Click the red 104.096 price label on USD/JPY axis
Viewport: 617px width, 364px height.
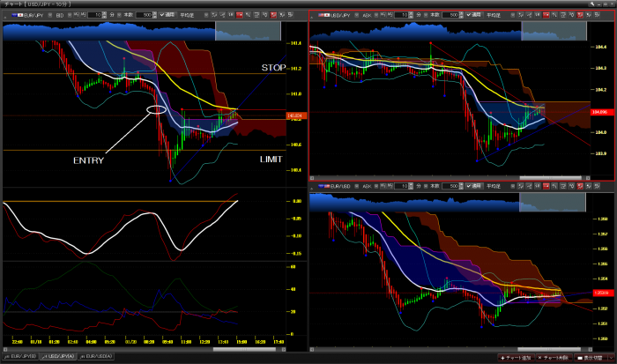tap(602, 112)
